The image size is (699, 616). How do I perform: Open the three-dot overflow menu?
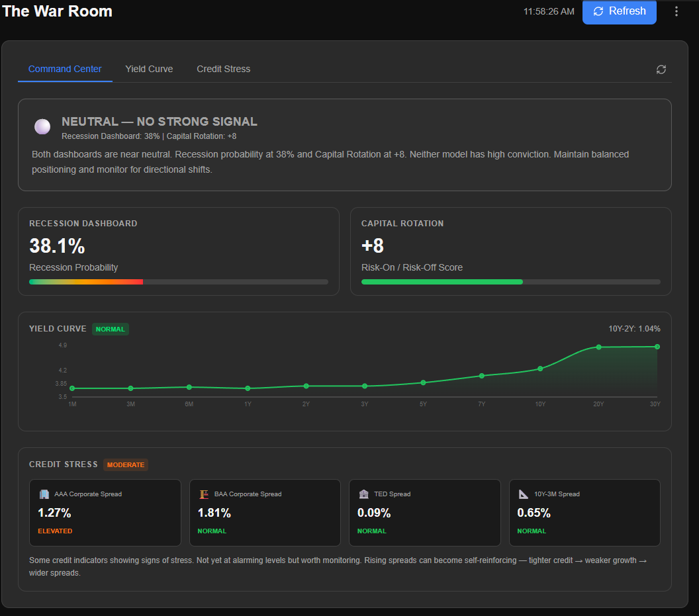(676, 11)
